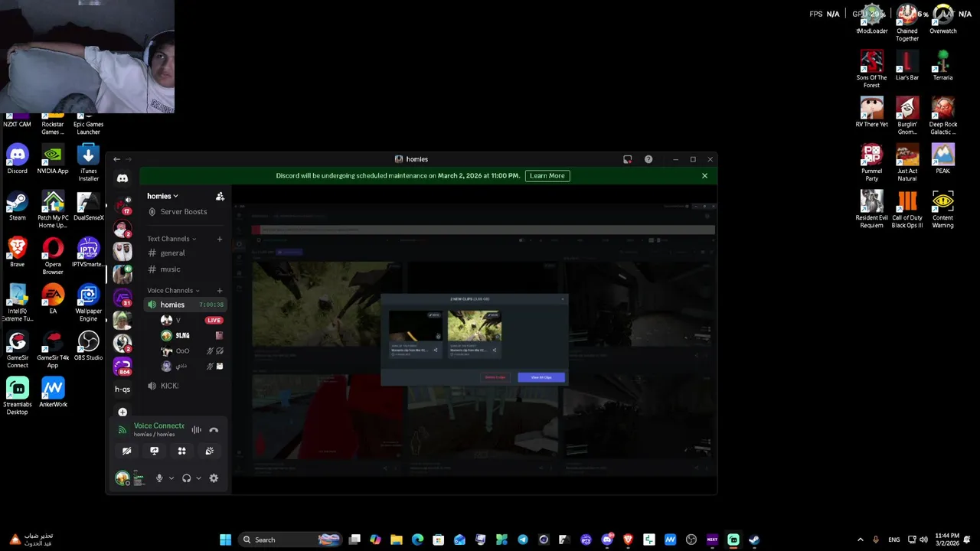The width and height of the screenshot is (980, 551).
Task: Click Learn More on maintenance banner
Action: [x=547, y=176]
